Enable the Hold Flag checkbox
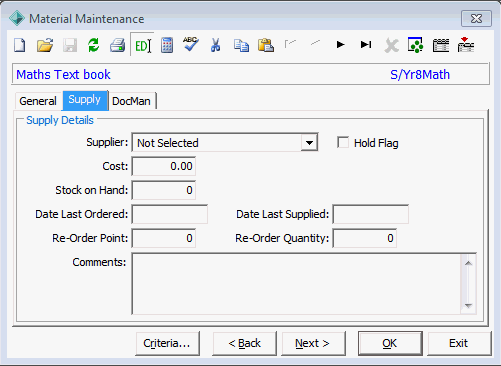501x366 pixels. click(x=343, y=142)
